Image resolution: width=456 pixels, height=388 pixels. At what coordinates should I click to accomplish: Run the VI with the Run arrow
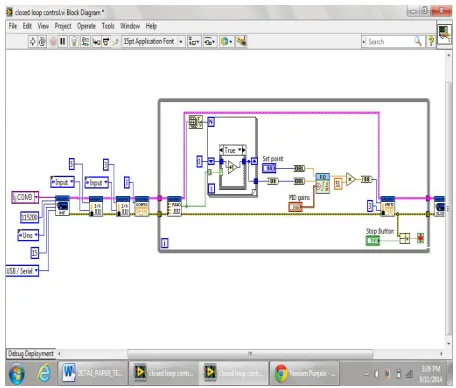(32, 42)
